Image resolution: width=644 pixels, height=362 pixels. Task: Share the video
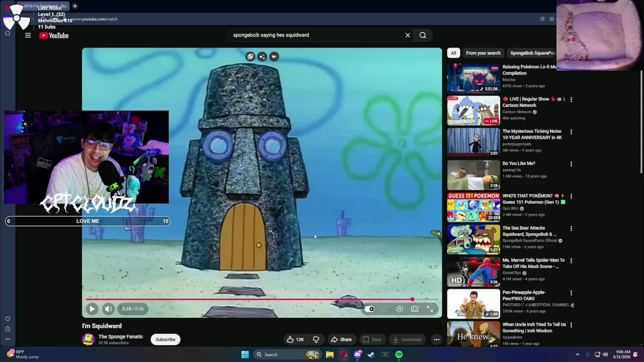341,339
